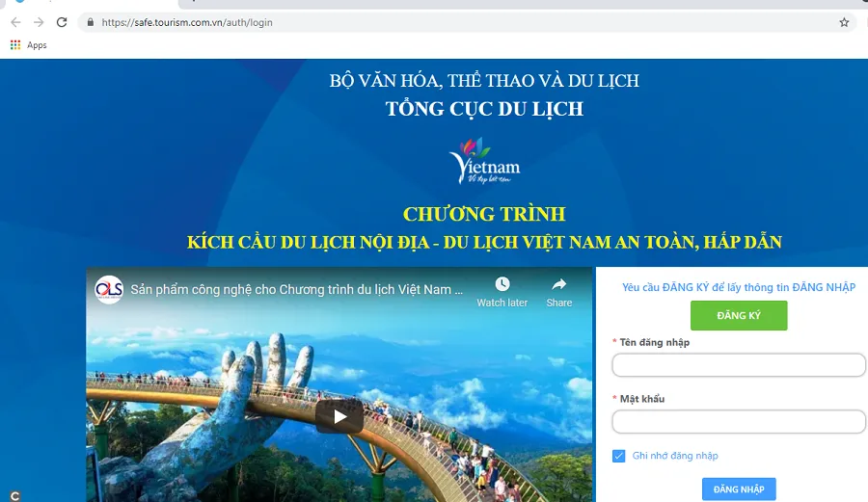Click the 'Ghi nhớ đăng nhập' label text
Image resolution: width=868 pixels, height=502 pixels.
(x=675, y=456)
